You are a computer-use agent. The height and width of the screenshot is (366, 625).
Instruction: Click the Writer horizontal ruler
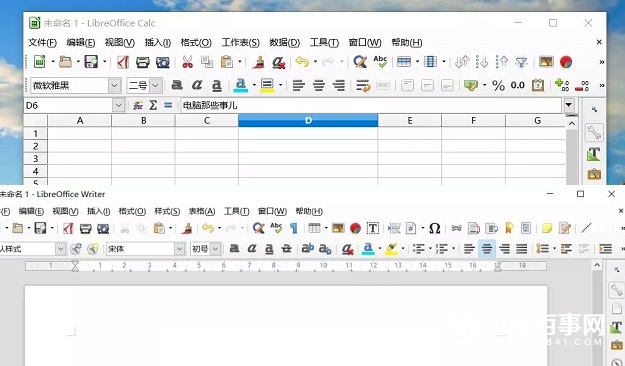coord(286,266)
